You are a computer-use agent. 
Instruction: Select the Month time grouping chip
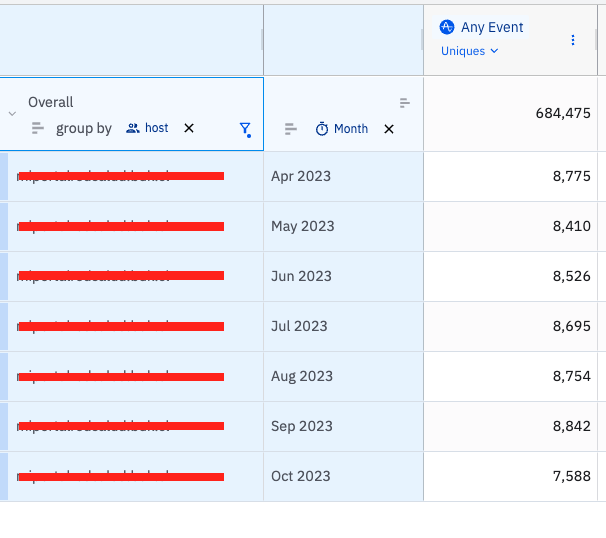coord(342,129)
